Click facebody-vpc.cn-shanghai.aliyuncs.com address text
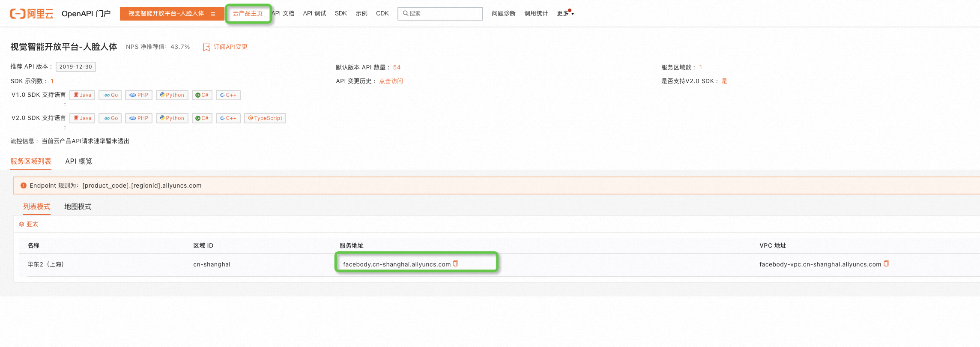Screen dimensions: 980x347 click(x=820, y=264)
